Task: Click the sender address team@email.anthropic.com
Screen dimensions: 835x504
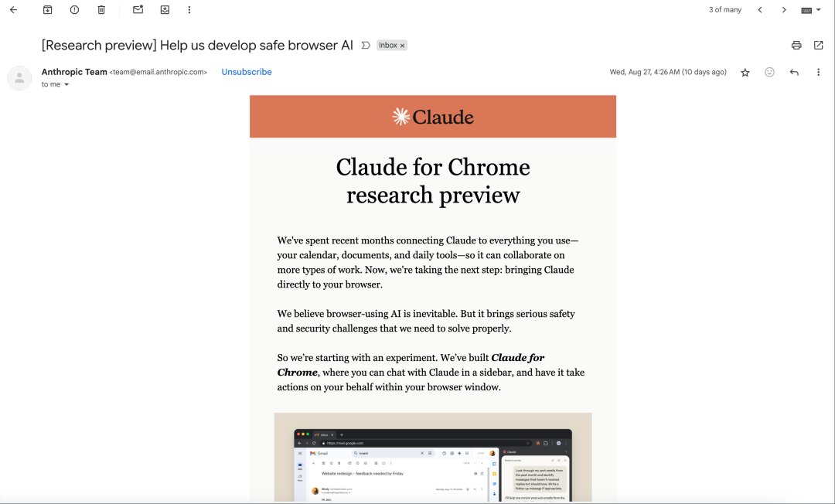Action: pos(158,73)
